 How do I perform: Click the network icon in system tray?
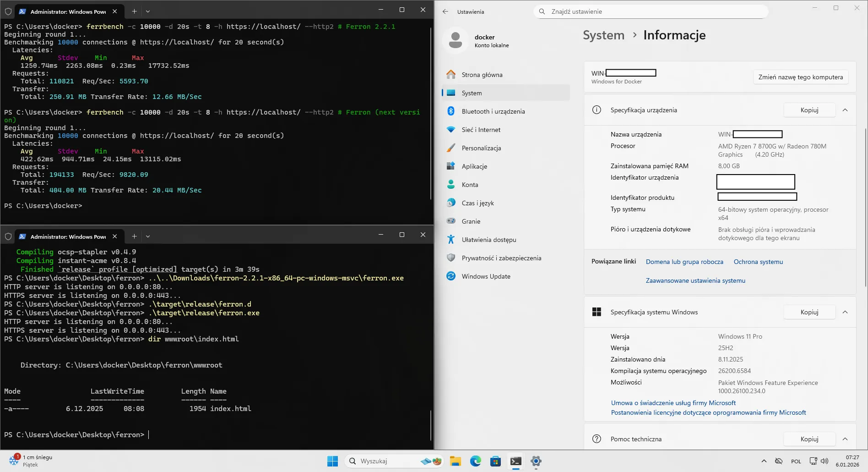point(814,461)
